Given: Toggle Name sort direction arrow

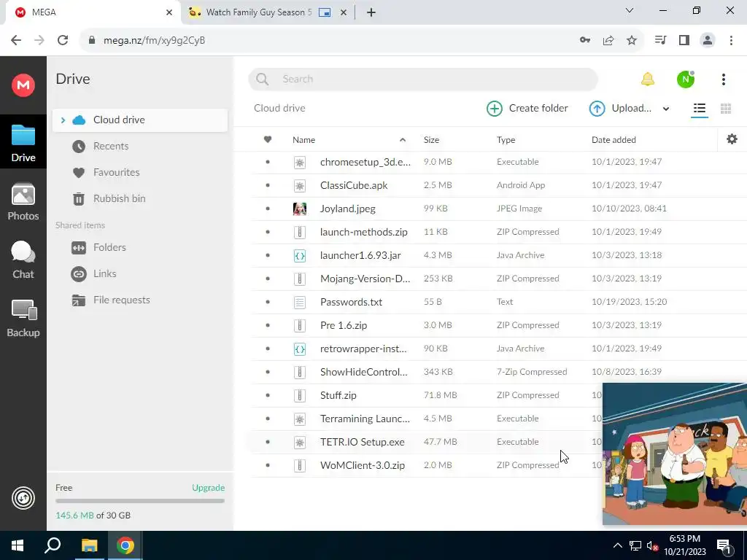Looking at the screenshot, I should [x=403, y=139].
